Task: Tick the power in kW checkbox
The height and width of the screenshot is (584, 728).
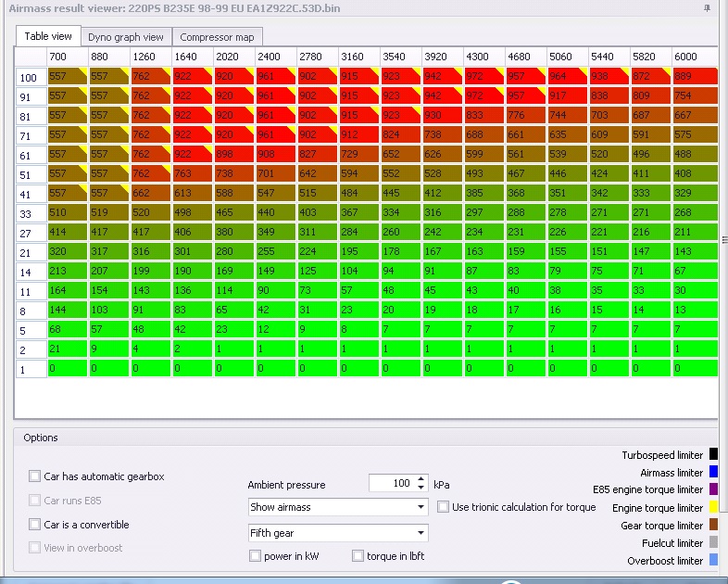Action: pos(255,556)
